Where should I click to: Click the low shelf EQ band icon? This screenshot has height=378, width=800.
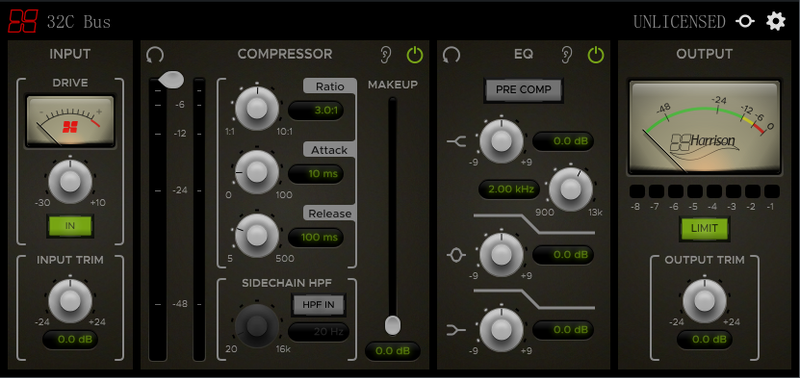[x=456, y=331]
